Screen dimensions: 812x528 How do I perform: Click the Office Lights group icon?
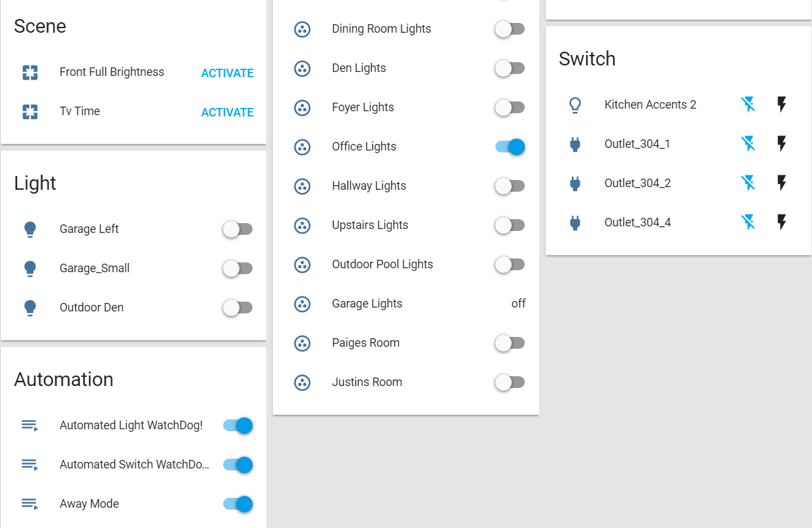[x=302, y=147]
